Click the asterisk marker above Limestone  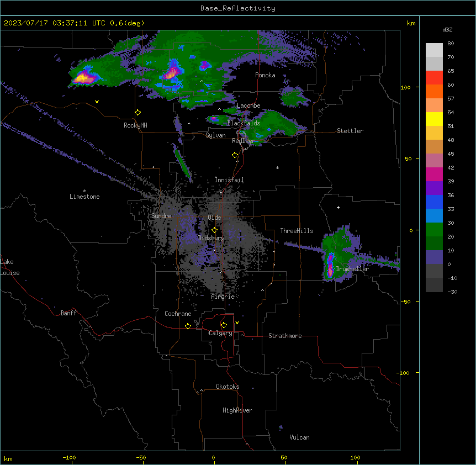[x=84, y=191]
